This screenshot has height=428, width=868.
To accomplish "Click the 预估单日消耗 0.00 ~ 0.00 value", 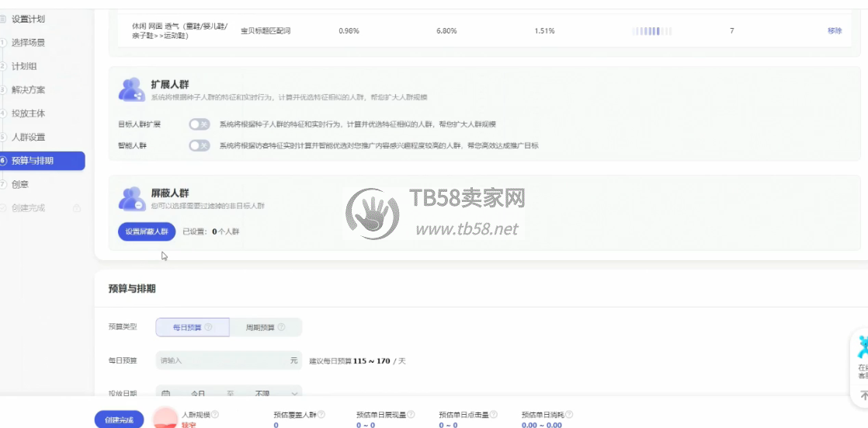I will click(541, 425).
